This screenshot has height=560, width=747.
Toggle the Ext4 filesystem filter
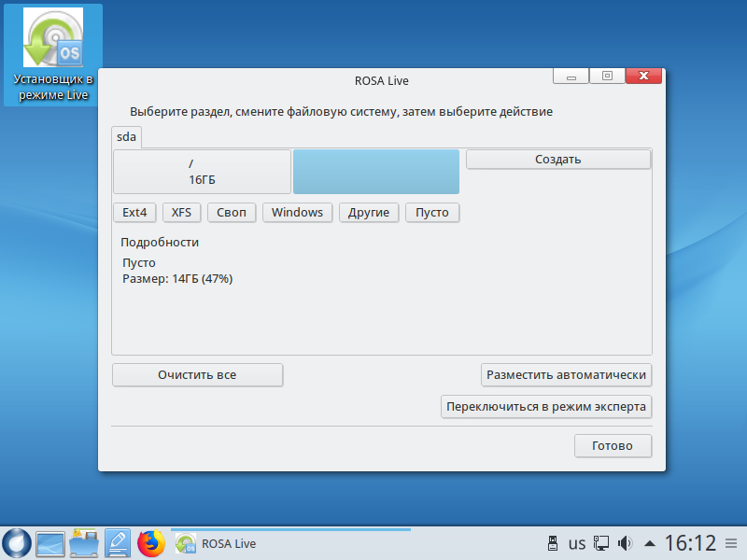134,213
